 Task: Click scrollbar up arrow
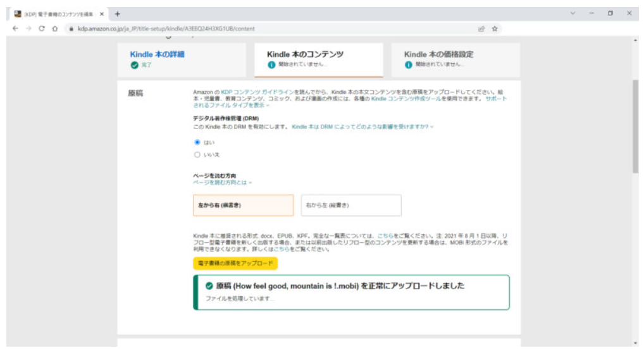tap(635, 40)
